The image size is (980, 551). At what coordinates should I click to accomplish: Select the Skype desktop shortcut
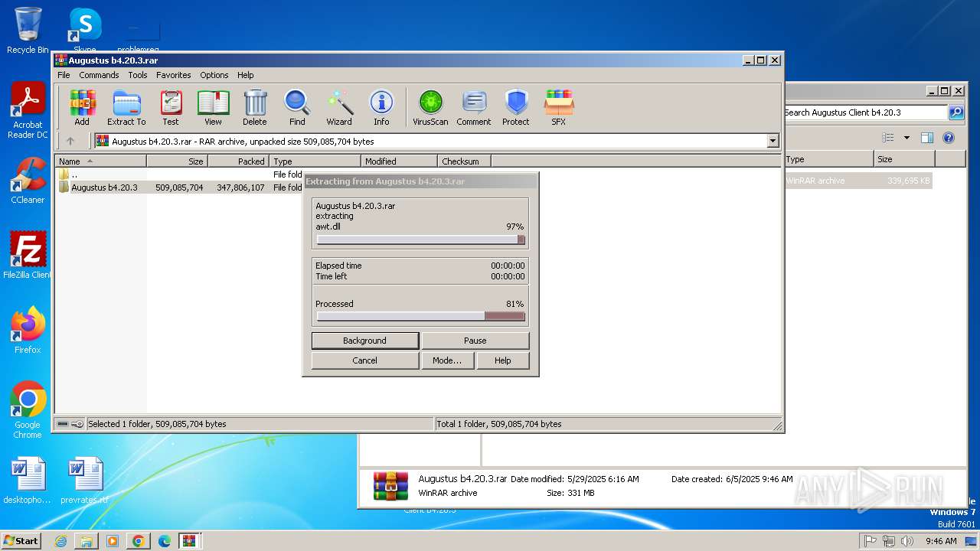[x=85, y=29]
